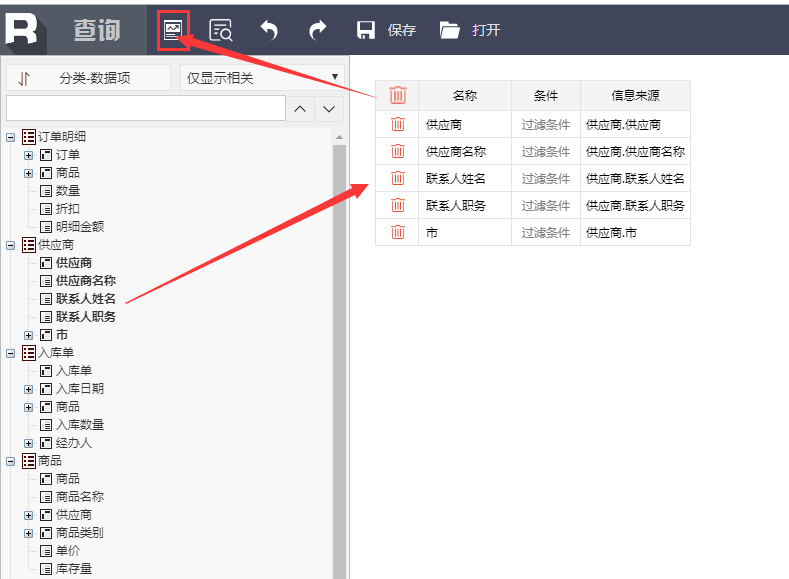Delete the 市 row with trash icon
The height and width of the screenshot is (579, 789).
[x=398, y=232]
